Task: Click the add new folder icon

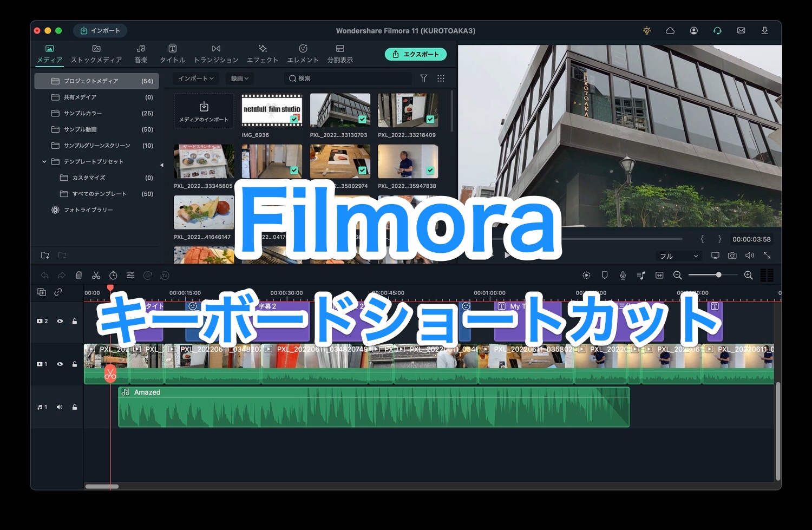Action: click(x=45, y=256)
